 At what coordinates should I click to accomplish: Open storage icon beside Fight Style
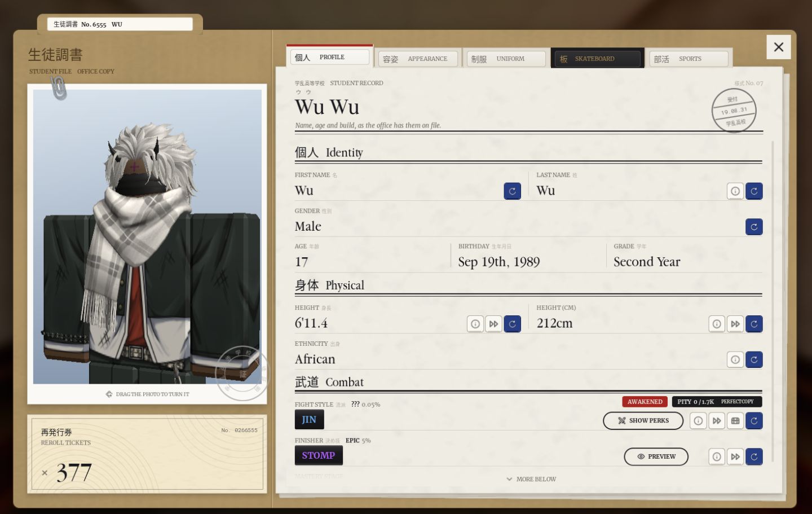pos(735,420)
